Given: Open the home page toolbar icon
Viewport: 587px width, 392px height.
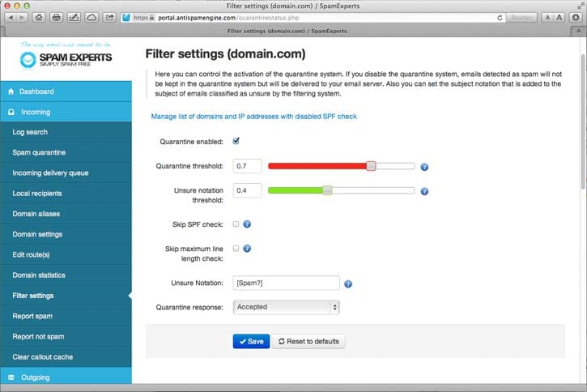Looking at the screenshot, I should pyautogui.click(x=40, y=17).
